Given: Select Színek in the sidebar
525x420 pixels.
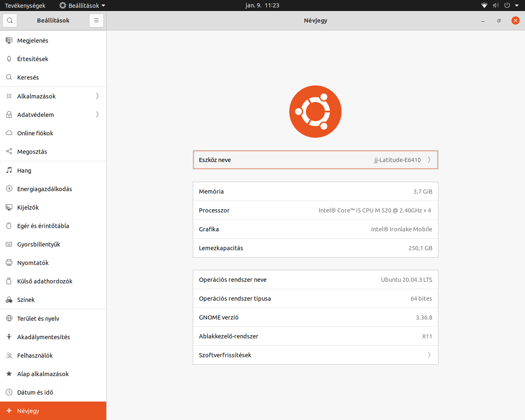Looking at the screenshot, I should (53, 299).
